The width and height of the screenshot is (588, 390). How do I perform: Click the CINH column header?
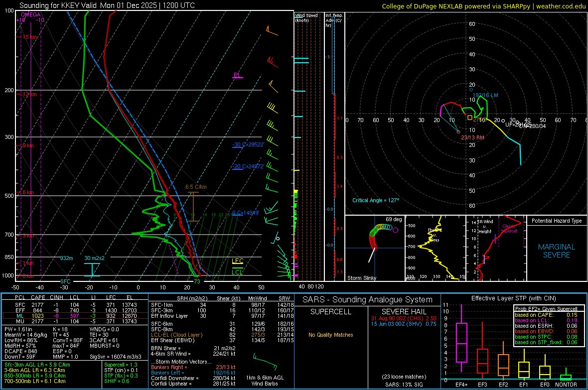pos(57,297)
